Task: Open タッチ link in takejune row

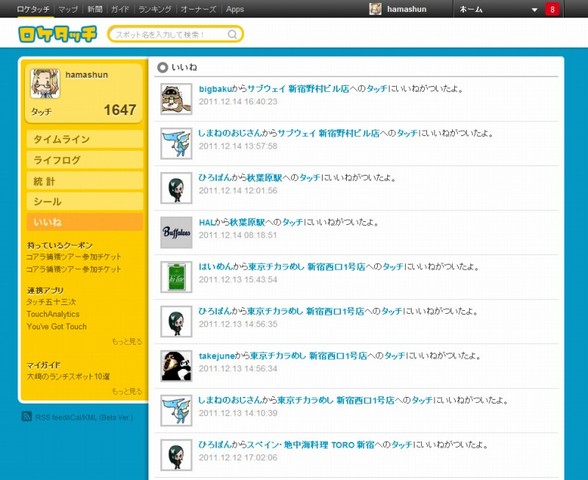Action: pos(395,356)
